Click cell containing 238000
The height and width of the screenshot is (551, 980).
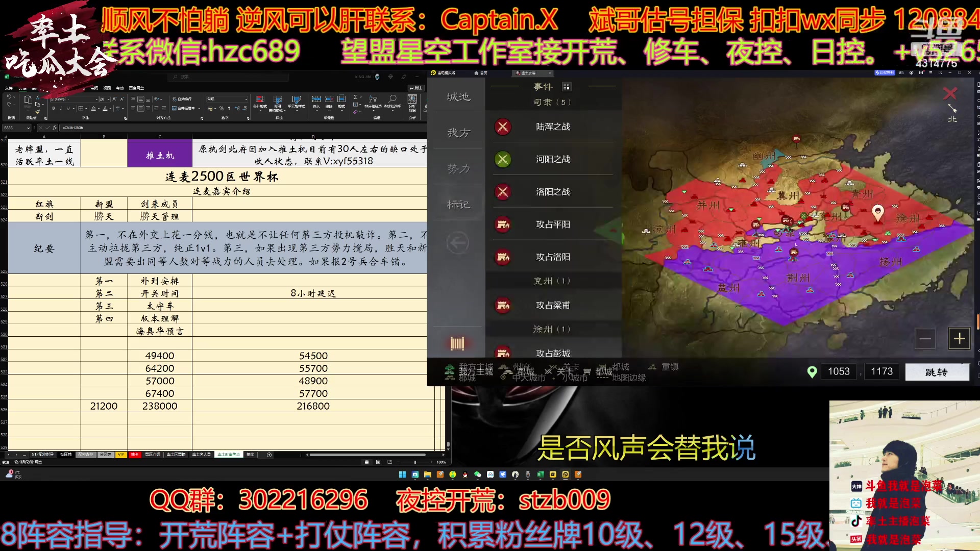pos(160,406)
